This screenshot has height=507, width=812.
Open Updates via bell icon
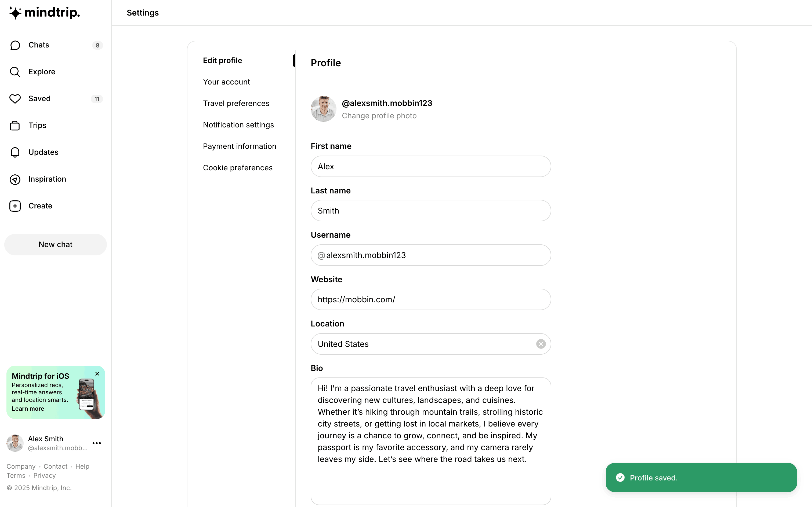[x=15, y=152]
